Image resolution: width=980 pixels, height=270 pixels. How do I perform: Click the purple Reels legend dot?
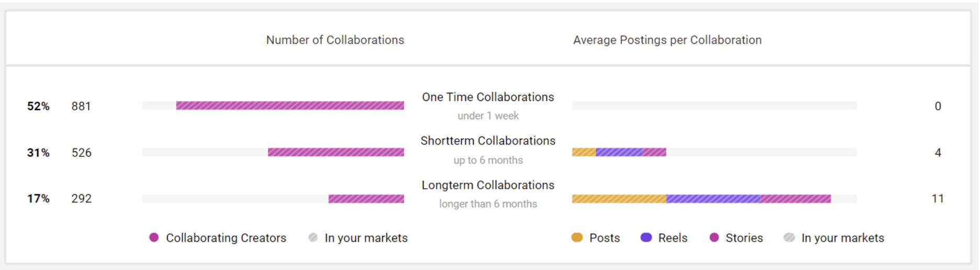click(x=646, y=238)
